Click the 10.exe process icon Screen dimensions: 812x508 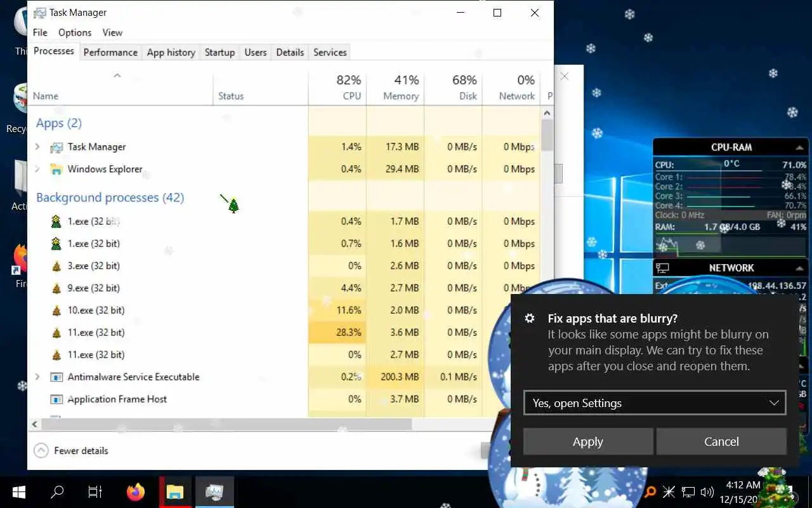[56, 311]
